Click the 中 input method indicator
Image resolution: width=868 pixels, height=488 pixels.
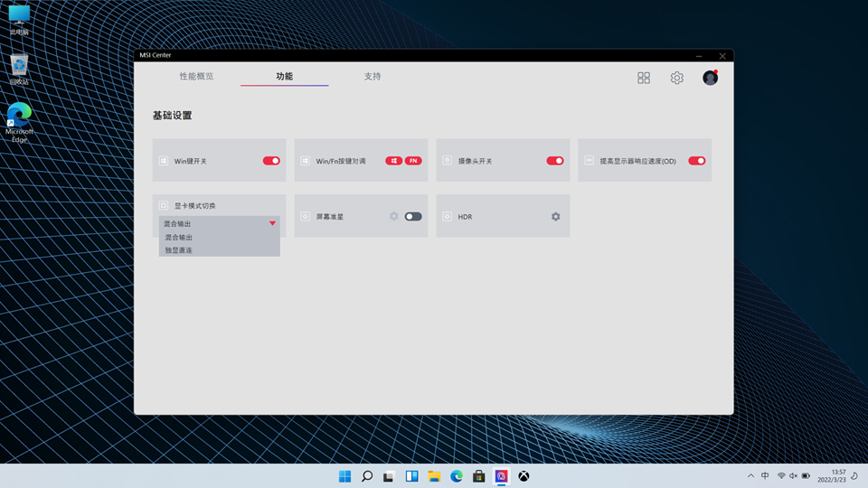765,476
